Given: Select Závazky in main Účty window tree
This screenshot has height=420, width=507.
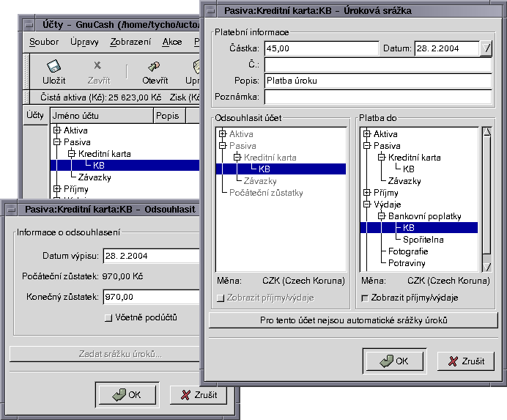Looking at the screenshot, I should pyautogui.click(x=95, y=177).
